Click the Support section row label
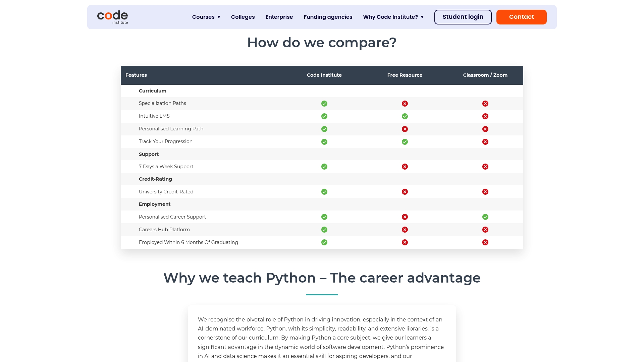Screen dimensions: 644x362 pyautogui.click(x=149, y=154)
